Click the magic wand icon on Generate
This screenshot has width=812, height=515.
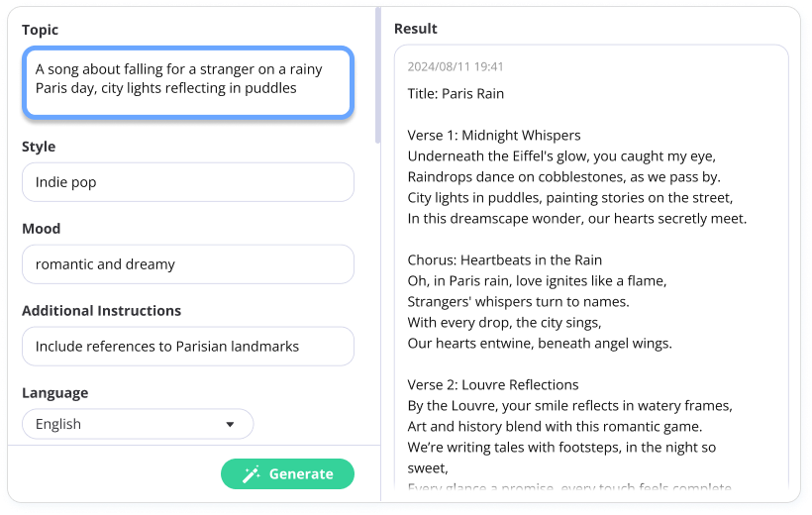click(x=252, y=474)
